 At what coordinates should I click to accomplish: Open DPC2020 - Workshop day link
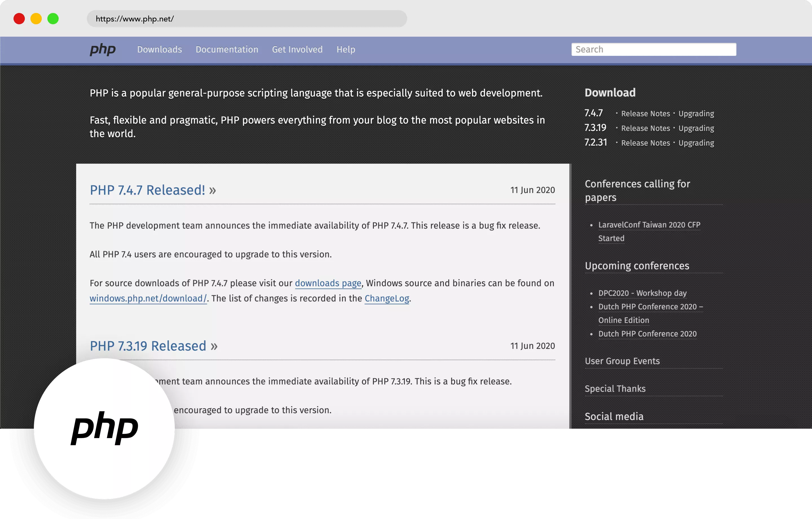(x=642, y=293)
